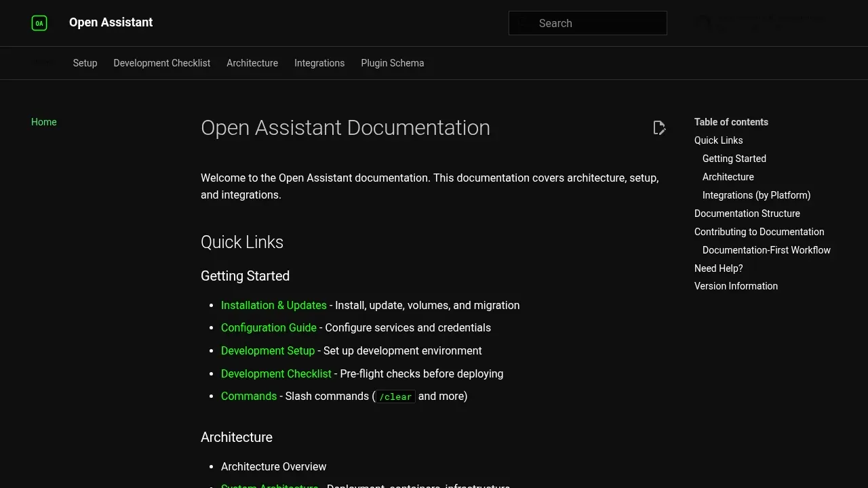Open the Installation & Updates link

(274, 305)
